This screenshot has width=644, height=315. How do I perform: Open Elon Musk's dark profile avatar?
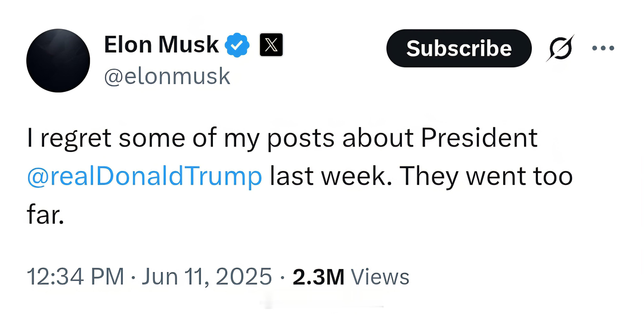(x=58, y=61)
